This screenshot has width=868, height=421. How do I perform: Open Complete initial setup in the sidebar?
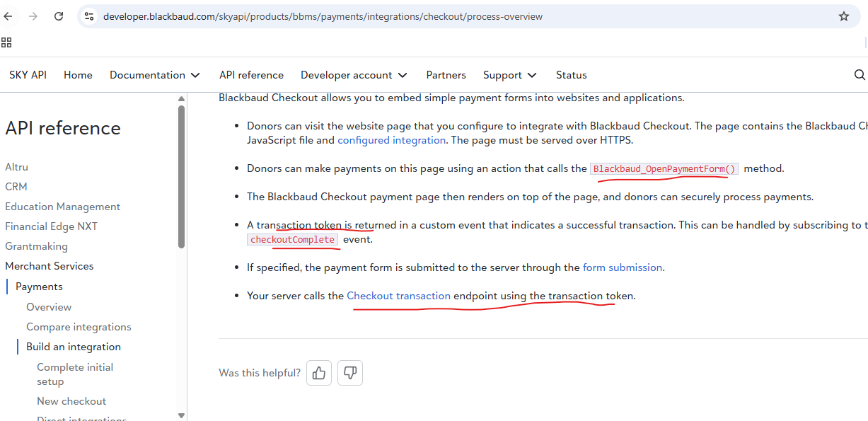click(x=75, y=374)
